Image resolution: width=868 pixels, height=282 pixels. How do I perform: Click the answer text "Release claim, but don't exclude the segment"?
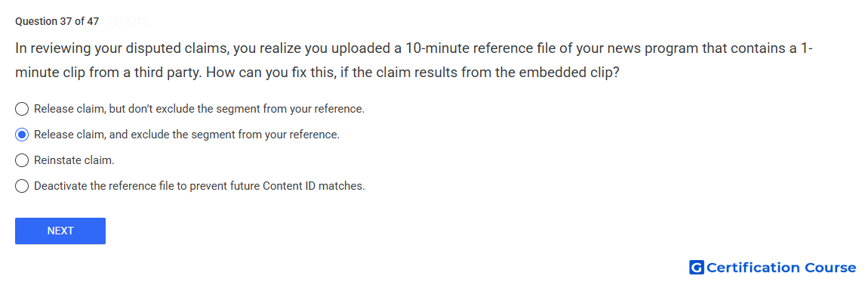(x=199, y=109)
